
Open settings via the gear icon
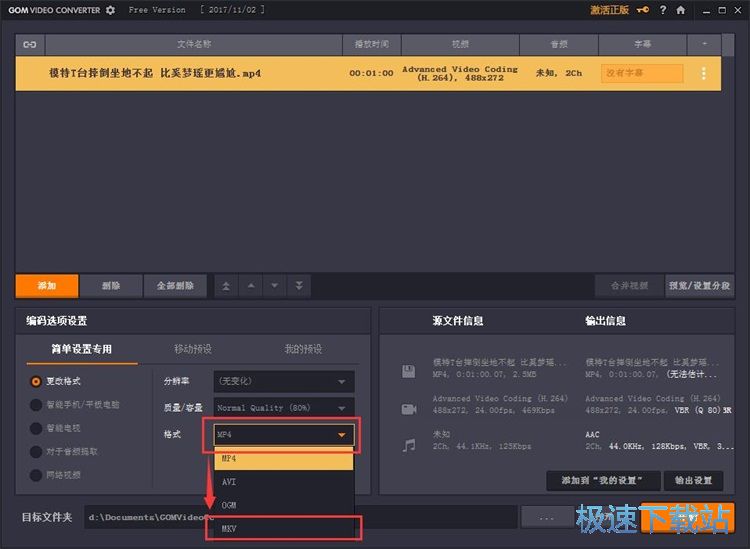tap(110, 10)
